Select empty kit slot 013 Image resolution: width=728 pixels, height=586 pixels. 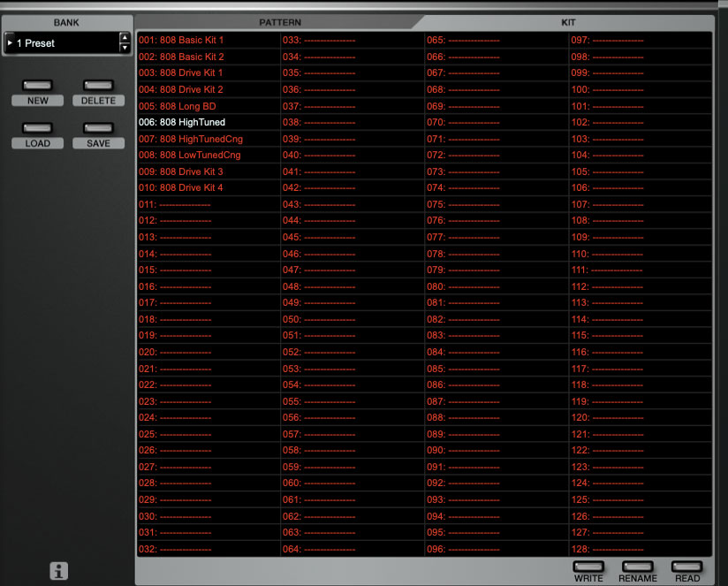[209, 237]
